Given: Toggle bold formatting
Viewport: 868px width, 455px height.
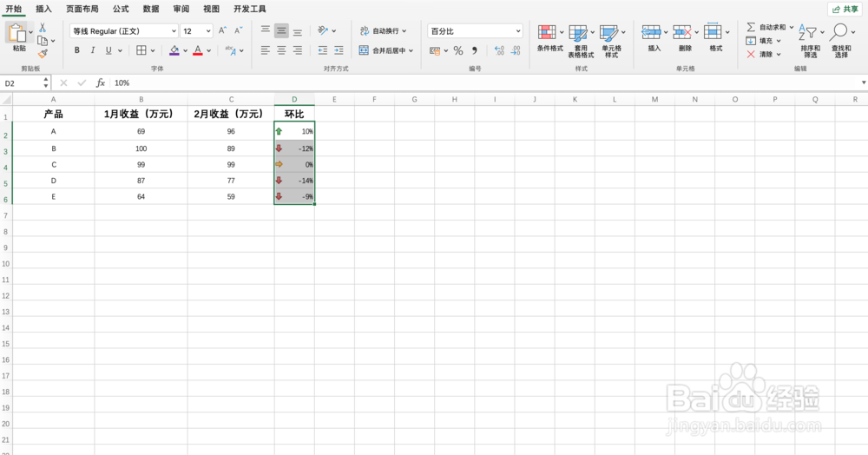Looking at the screenshot, I should coord(77,50).
